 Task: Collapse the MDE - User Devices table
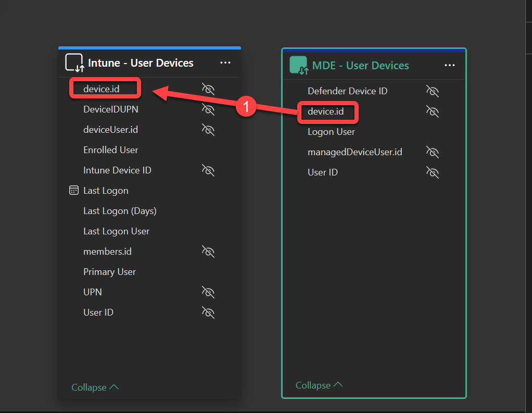click(x=319, y=385)
